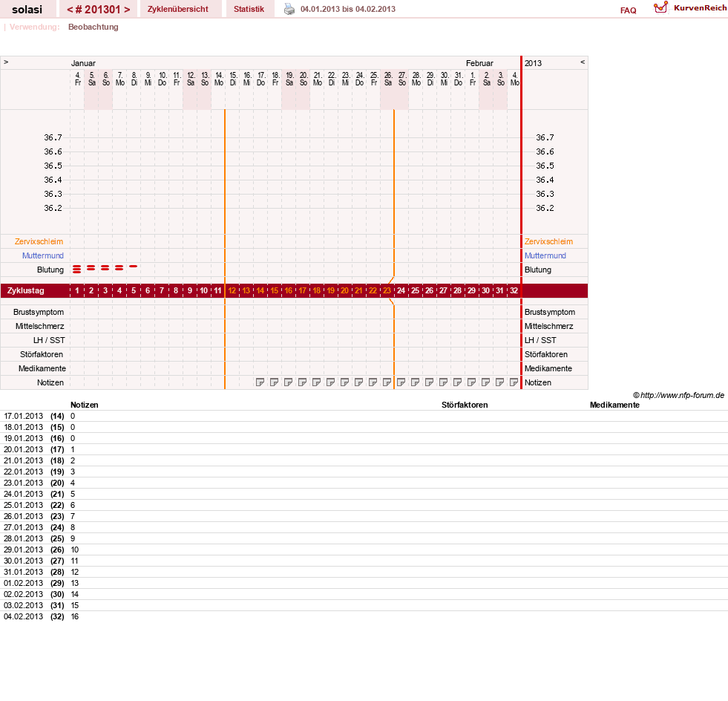This screenshot has height=701, width=728.
Task: Open note icon for cycle day 14
Action: coord(260,382)
